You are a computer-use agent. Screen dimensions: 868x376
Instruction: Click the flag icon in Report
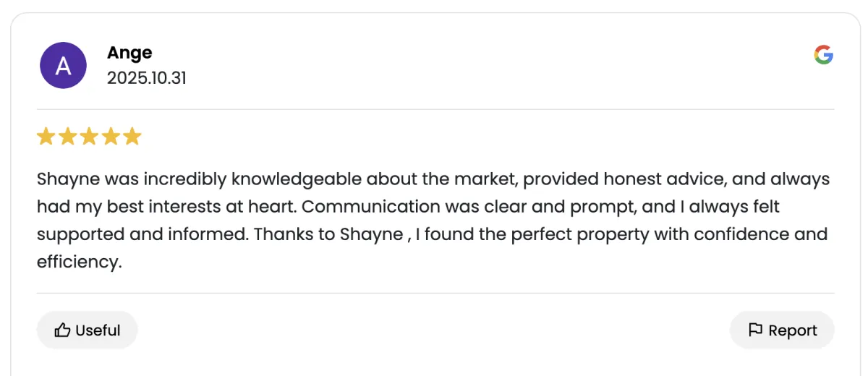click(x=755, y=330)
